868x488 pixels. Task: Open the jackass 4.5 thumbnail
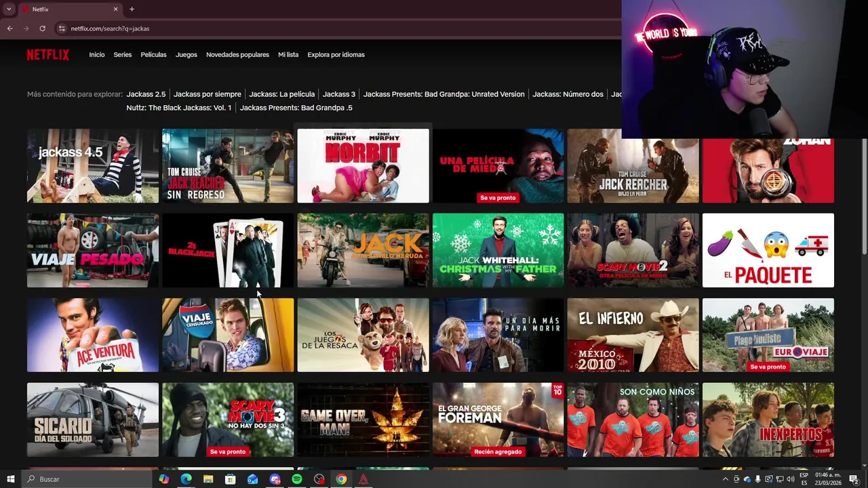pos(93,166)
